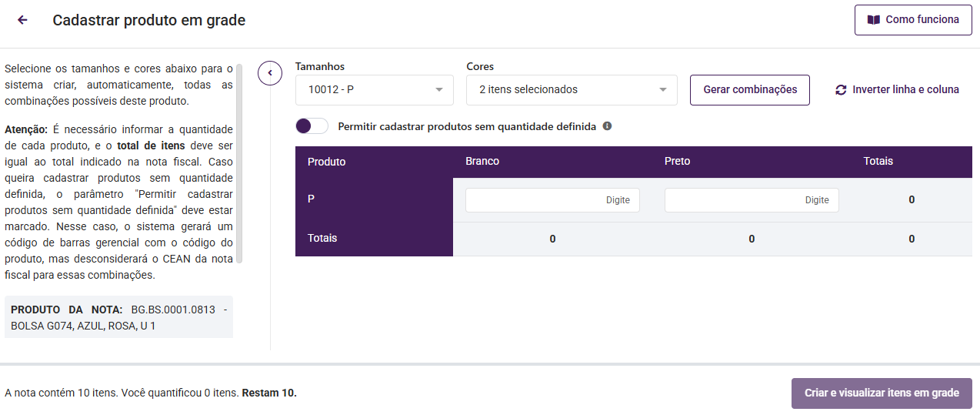Viewport: 980px width, 415px height.
Task: Click the Produto column header
Action: coord(327,162)
